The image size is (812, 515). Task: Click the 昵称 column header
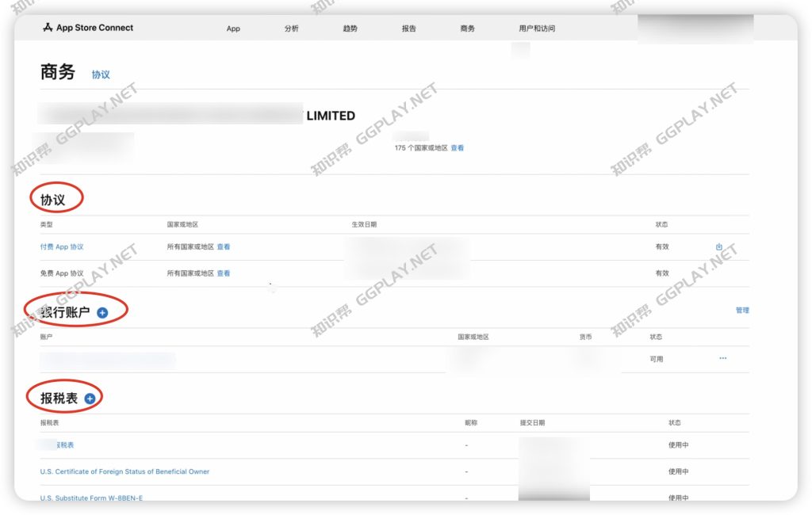click(471, 423)
